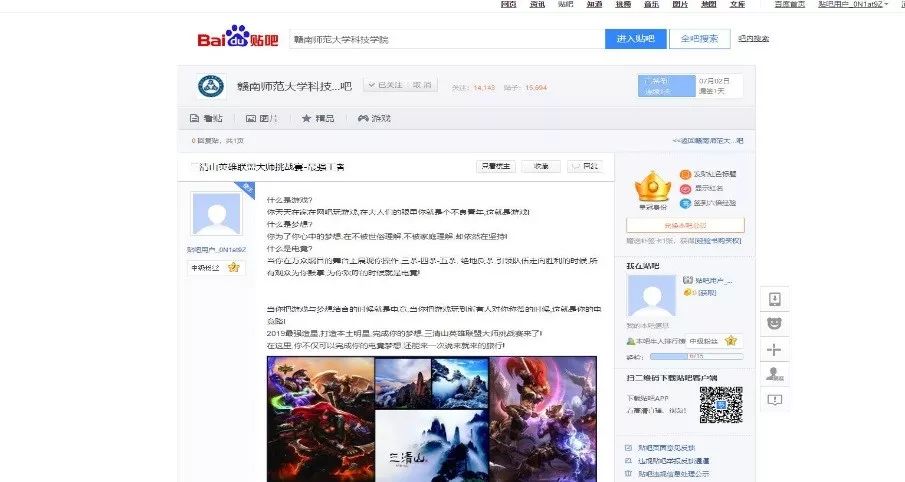Screen dimensions: 905x482
Task: Open 知道 in the top navigation
Action: [594, 4]
